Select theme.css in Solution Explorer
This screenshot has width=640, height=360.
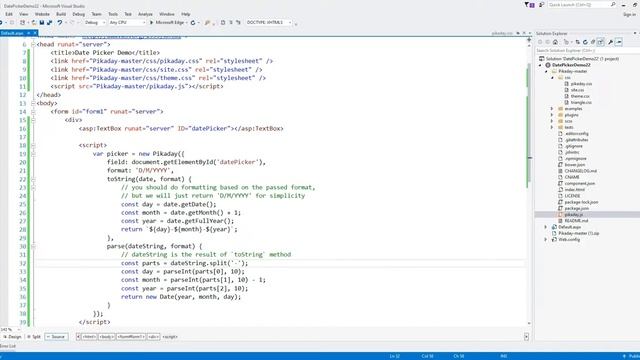click(580, 96)
